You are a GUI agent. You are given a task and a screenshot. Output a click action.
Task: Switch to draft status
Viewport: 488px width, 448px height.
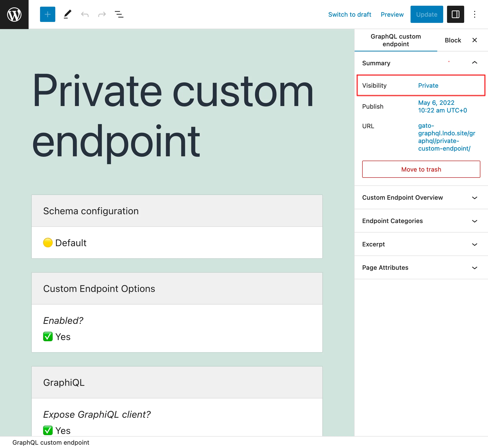pyautogui.click(x=349, y=15)
